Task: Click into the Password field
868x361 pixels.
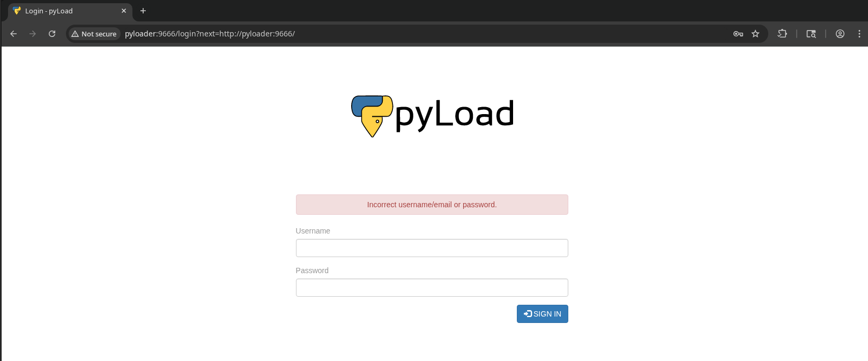Action: [x=432, y=288]
